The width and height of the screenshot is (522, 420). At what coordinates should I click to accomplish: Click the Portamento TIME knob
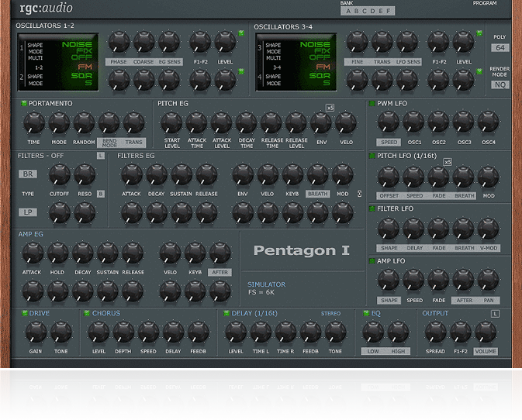tap(34, 122)
